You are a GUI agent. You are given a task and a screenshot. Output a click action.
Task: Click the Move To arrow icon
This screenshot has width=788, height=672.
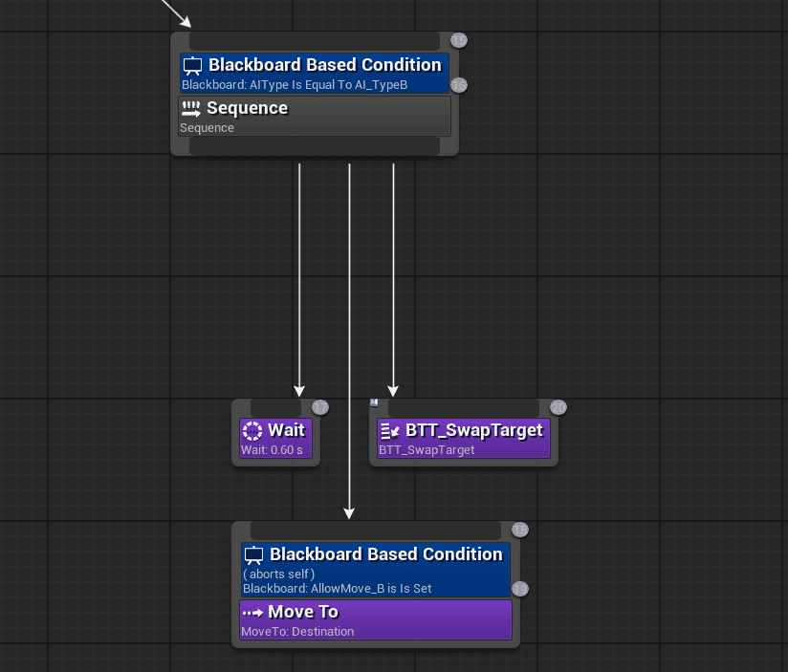252,612
